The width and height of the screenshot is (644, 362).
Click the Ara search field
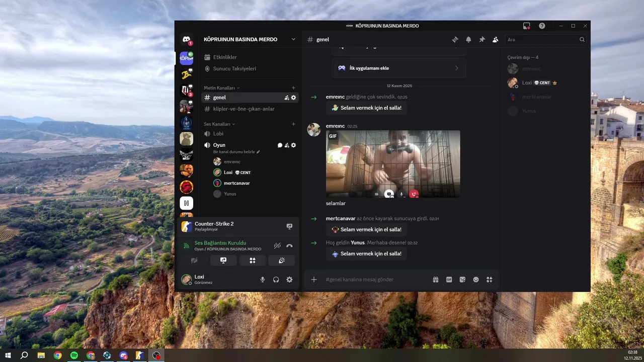point(546,39)
